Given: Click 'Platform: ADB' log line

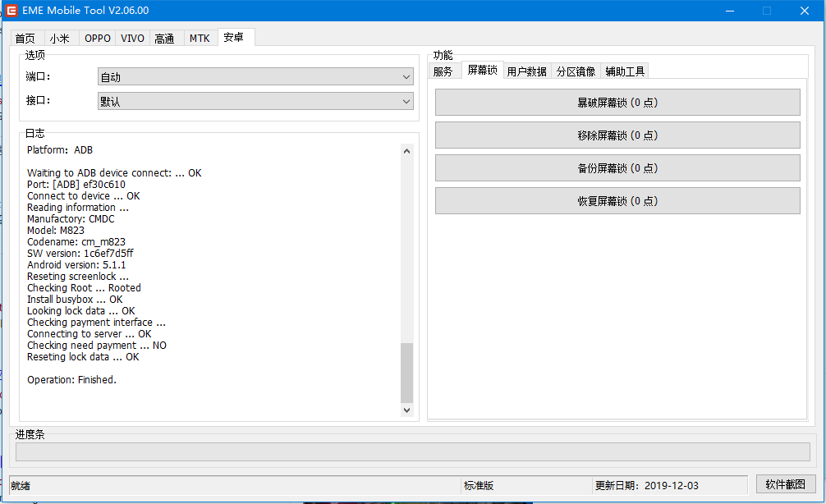Looking at the screenshot, I should (60, 150).
